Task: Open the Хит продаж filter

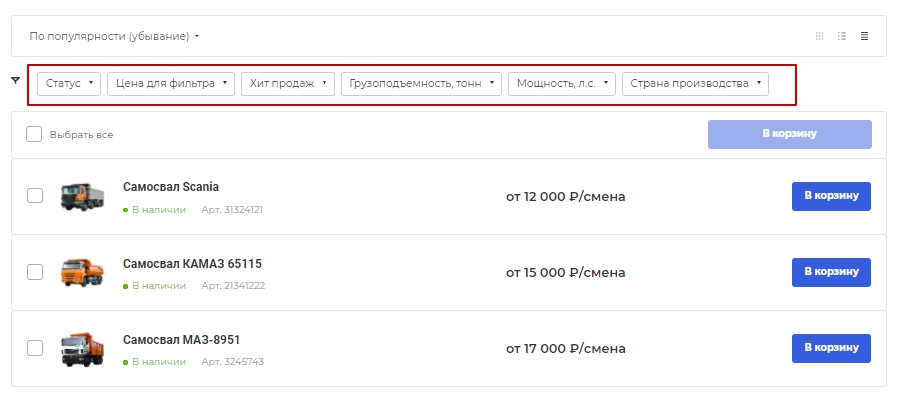Action: click(288, 83)
